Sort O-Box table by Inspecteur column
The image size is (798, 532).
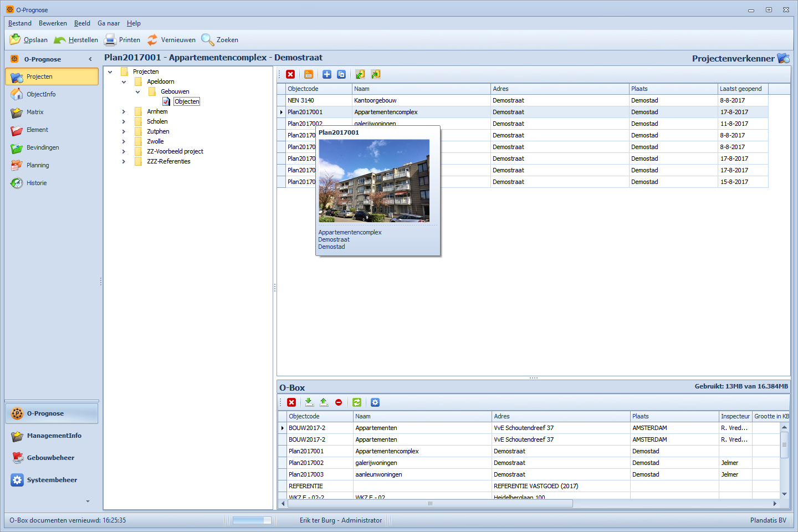(735, 416)
